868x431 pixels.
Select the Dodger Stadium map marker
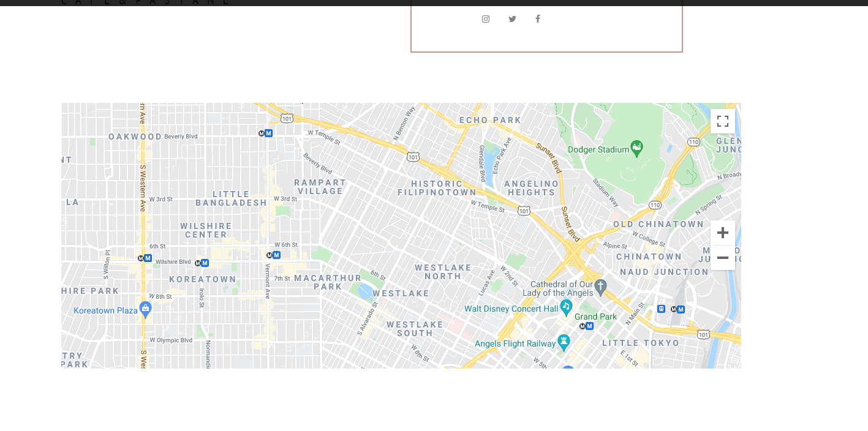[x=637, y=149]
